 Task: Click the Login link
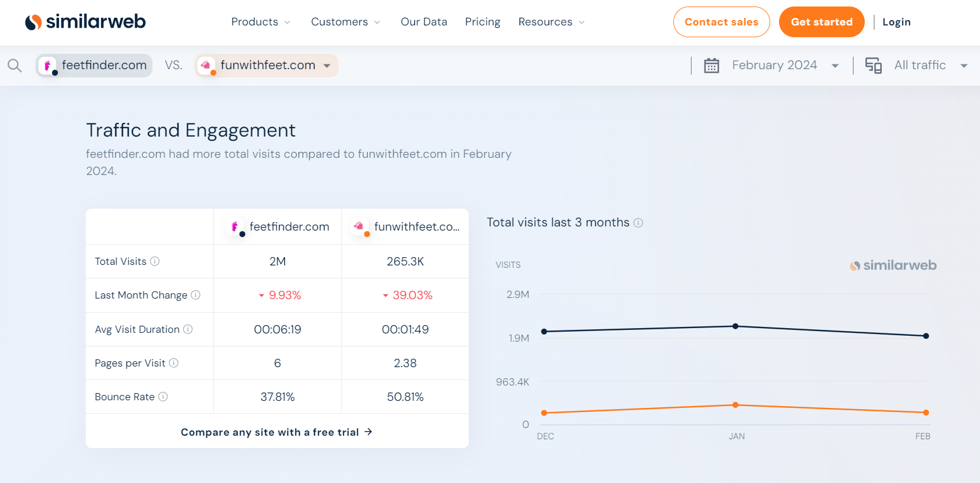(x=897, y=22)
